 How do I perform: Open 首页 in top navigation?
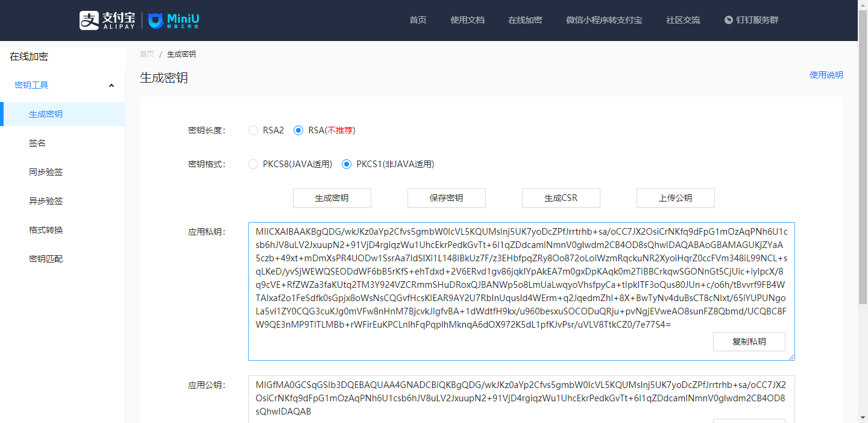pos(418,20)
